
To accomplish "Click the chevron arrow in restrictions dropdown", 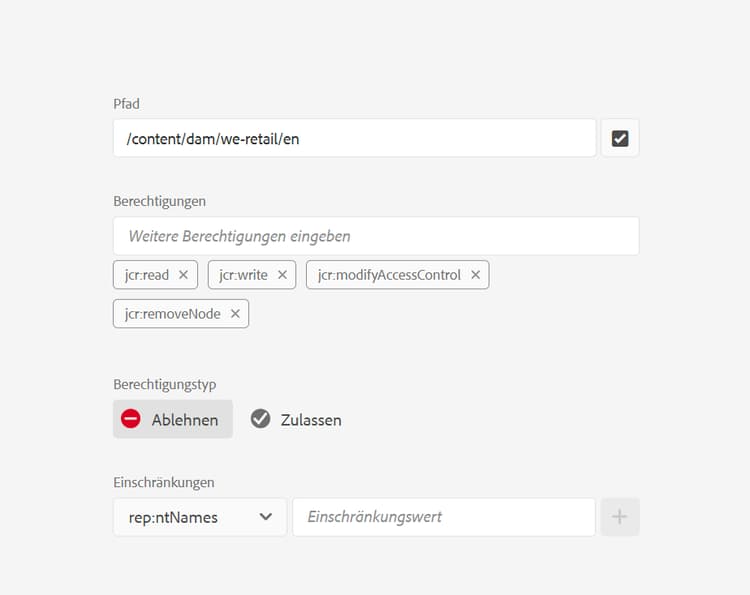I will (x=265, y=517).
